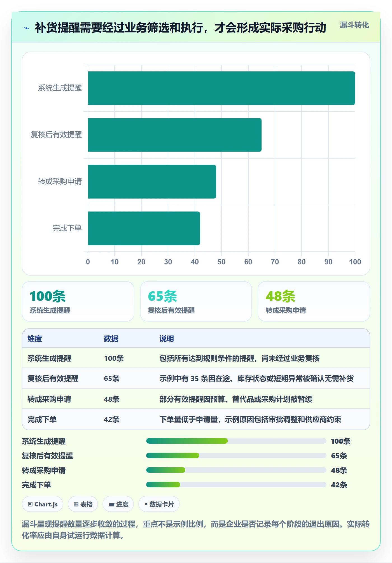Click the 系统生成提醒 label on the chart axis
The image size is (392, 563).
coord(60,88)
